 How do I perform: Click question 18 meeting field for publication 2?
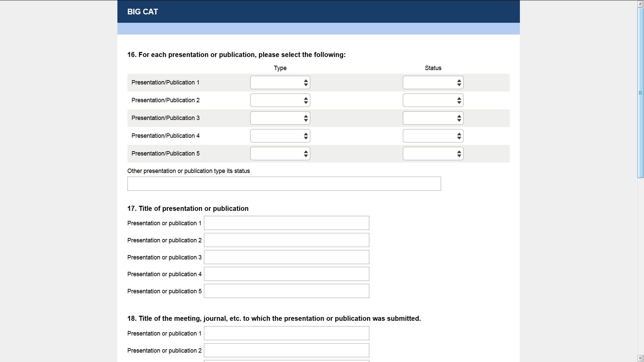pos(286,350)
